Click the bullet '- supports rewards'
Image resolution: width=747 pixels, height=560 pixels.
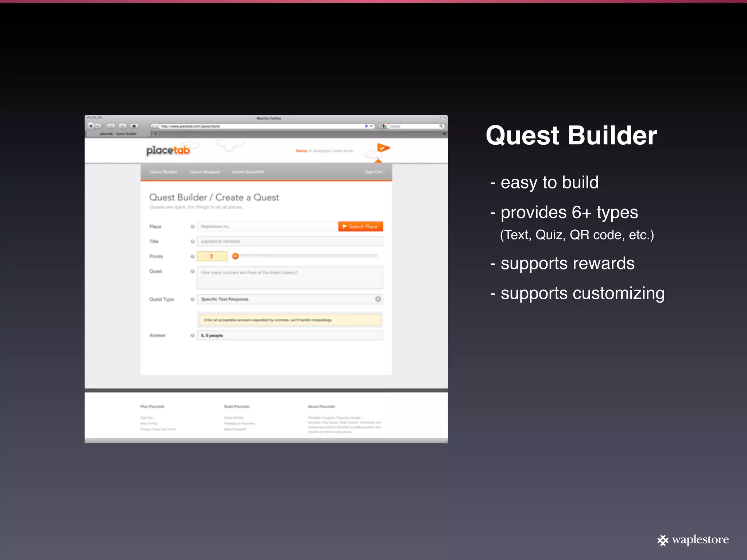coord(562,264)
